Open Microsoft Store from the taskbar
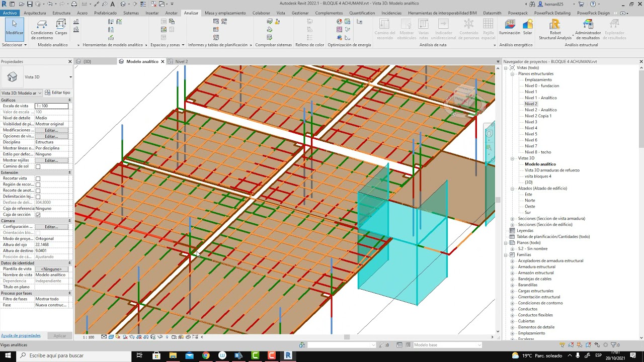Viewport: 644px width, 362px height. coord(156,355)
